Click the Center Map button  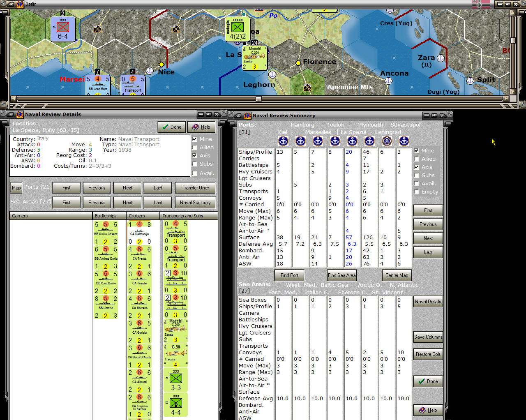pos(397,275)
